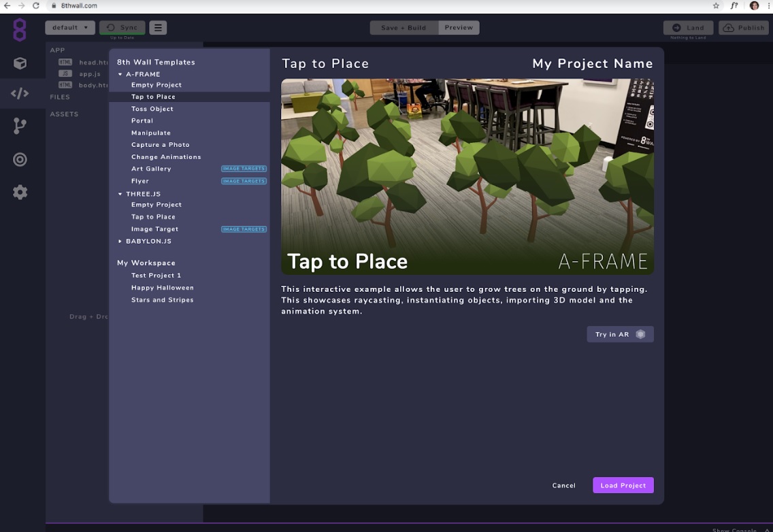Click the Preview button
Image resolution: width=773 pixels, height=532 pixels.
point(459,28)
